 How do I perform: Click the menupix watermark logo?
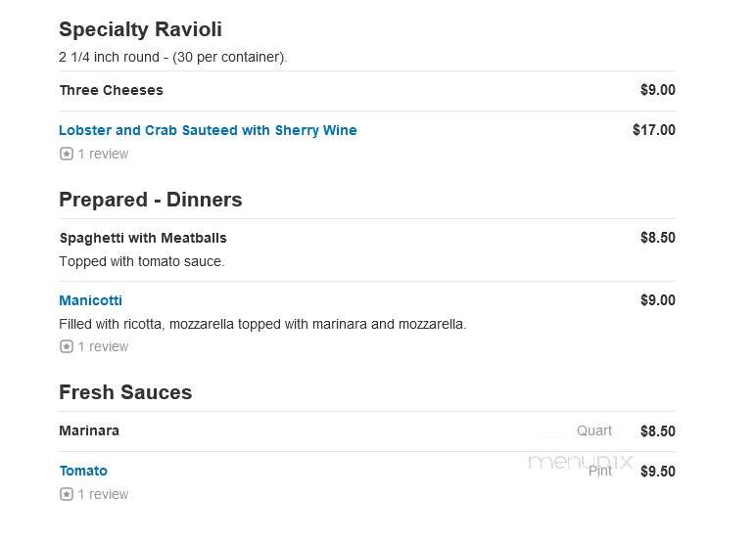click(580, 462)
